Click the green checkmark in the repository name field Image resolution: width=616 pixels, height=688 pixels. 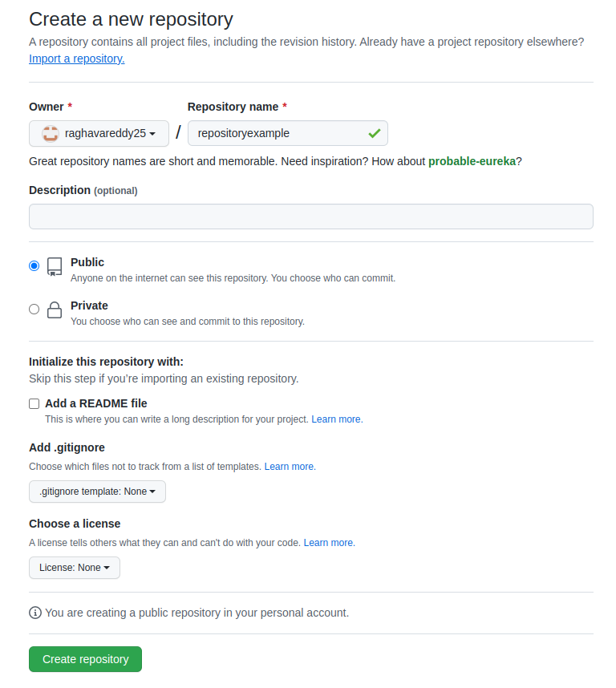[x=374, y=133]
